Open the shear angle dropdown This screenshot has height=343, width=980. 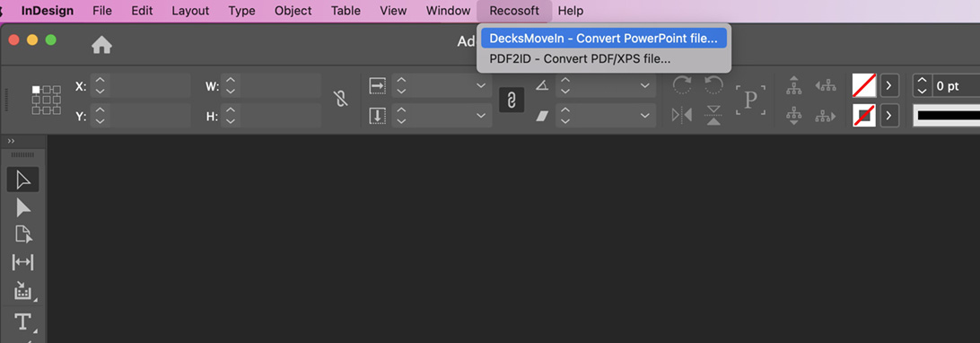[x=645, y=116]
